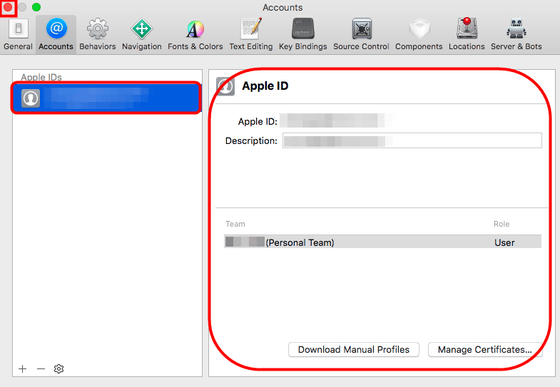Click Download Manual Profiles button

click(x=354, y=350)
